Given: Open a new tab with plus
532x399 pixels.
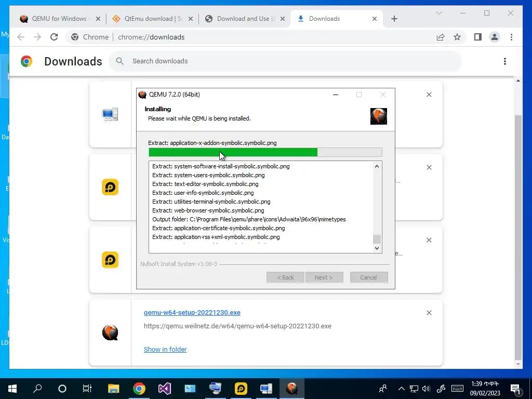Looking at the screenshot, I should pyautogui.click(x=394, y=19).
